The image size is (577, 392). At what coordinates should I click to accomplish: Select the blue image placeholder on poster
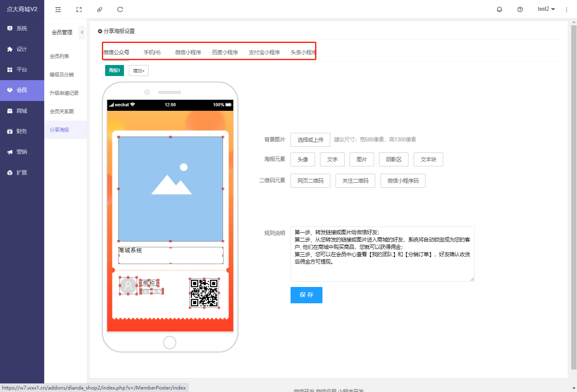pyautogui.click(x=171, y=189)
